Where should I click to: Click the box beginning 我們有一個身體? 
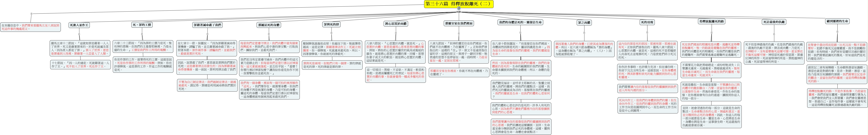(x=270, y=89)
